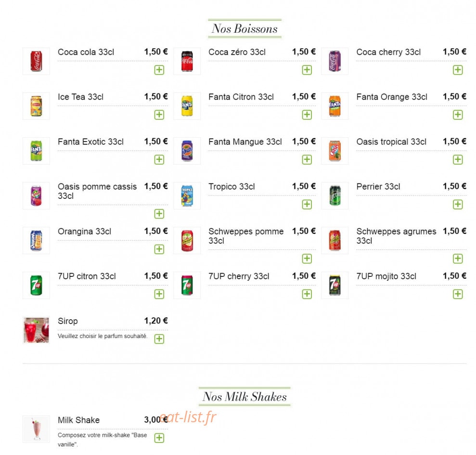Click the Nos Milk Shakes section heading
Image resolution: width=476 pixels, height=455 pixels.
(244, 397)
